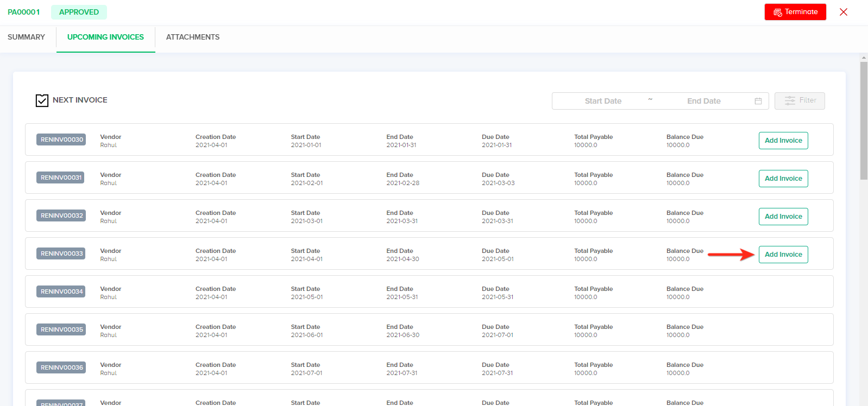Add invoice for RENINV00031
Image resolution: width=868 pixels, height=406 pixels.
pyautogui.click(x=783, y=179)
